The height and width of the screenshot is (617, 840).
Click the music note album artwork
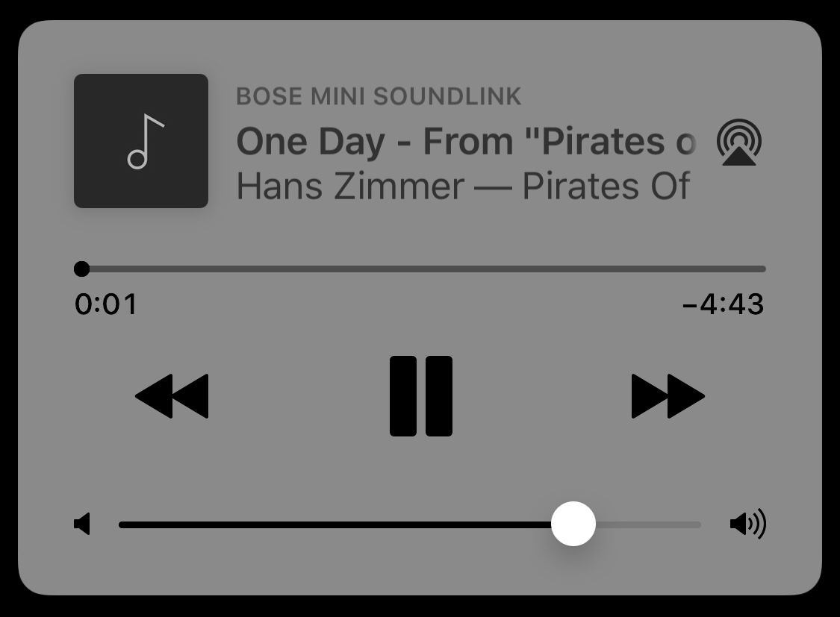pyautogui.click(x=141, y=141)
